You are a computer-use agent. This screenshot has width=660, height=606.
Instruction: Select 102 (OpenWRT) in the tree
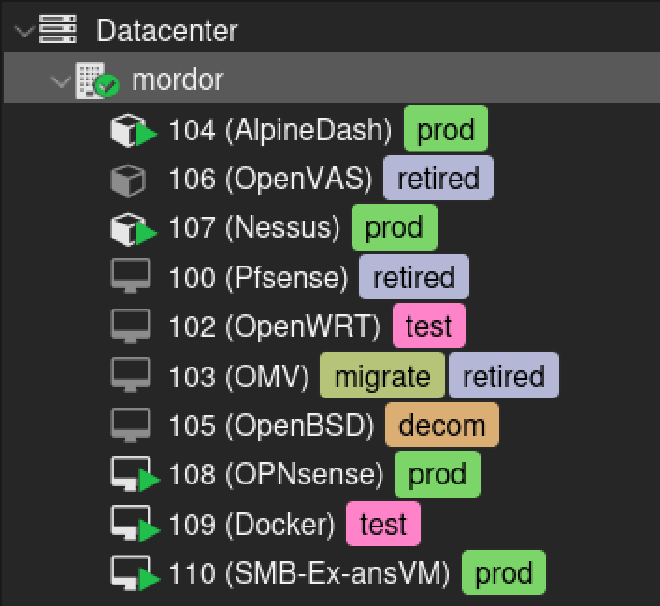point(275,327)
